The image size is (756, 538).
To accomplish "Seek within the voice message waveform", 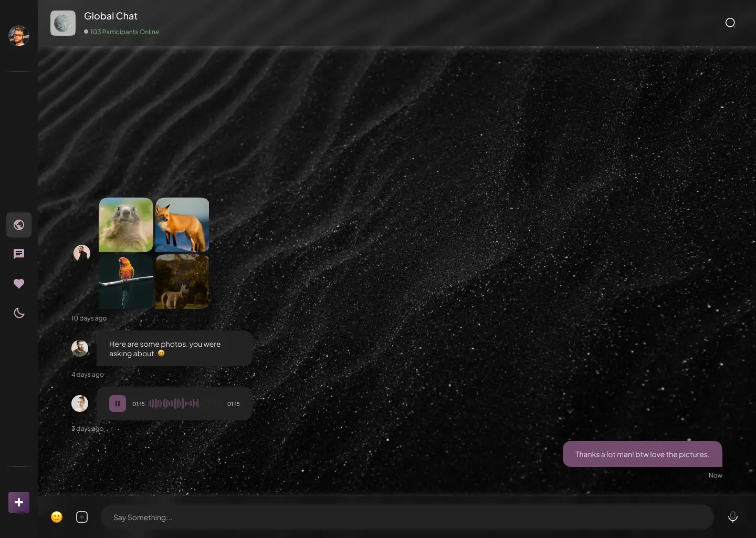I will [x=186, y=403].
